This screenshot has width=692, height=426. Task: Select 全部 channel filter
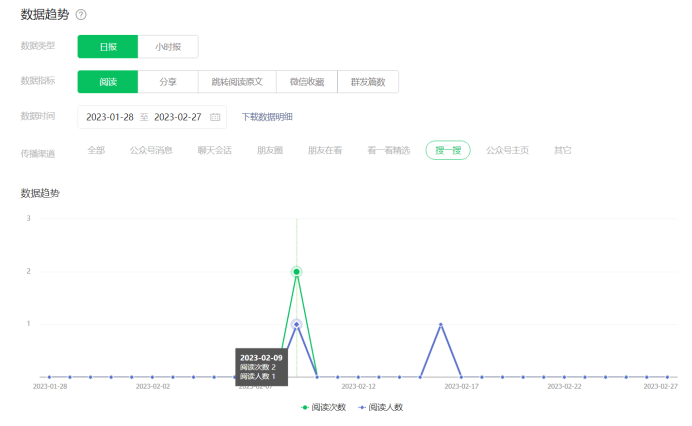pos(96,151)
